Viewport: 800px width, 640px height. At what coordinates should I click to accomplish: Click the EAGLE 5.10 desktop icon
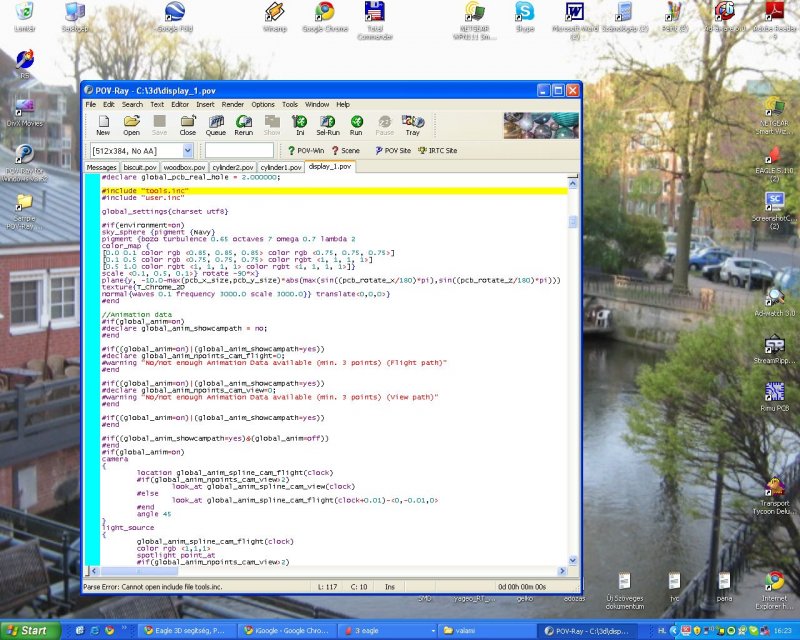(774, 163)
